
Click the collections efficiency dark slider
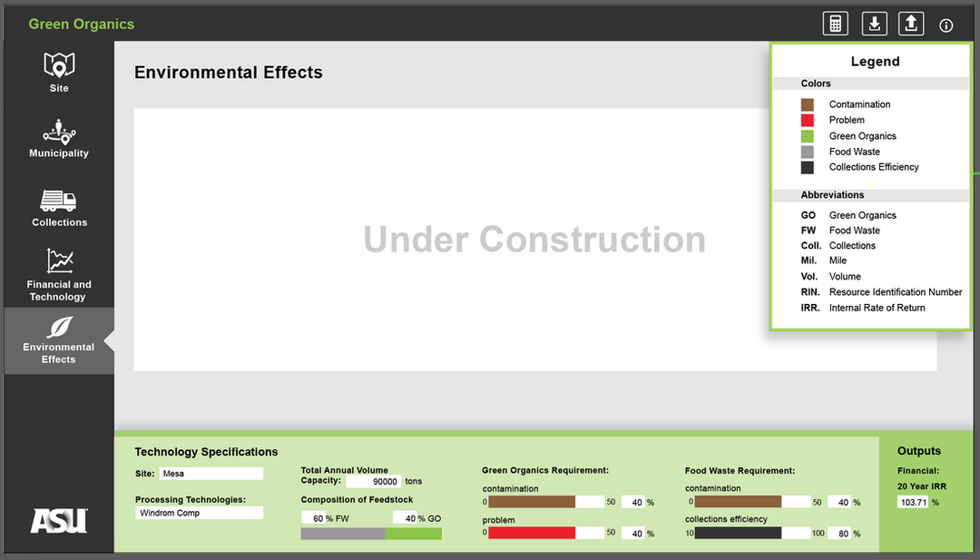[x=738, y=533]
